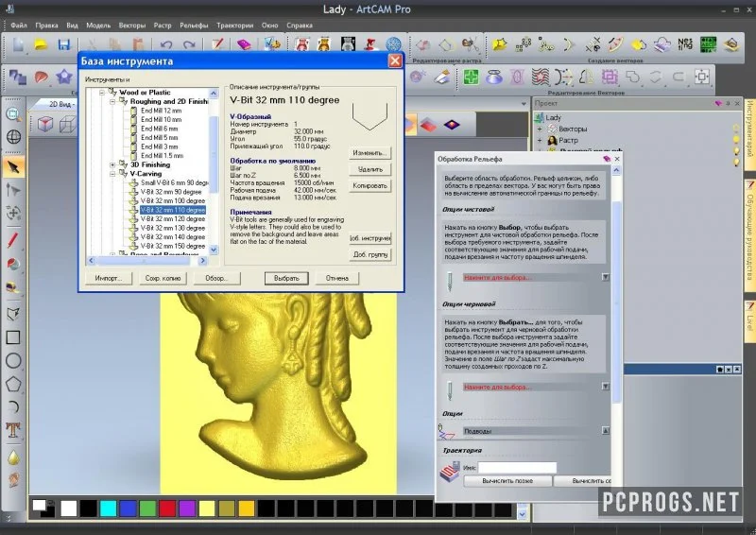Select the Text tool

tap(13, 430)
